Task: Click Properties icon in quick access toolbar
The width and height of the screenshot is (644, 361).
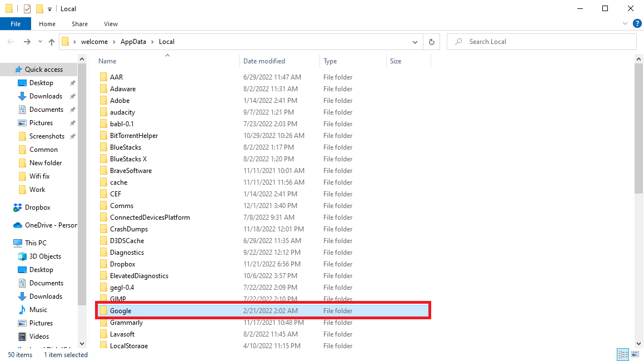Action: [x=27, y=9]
